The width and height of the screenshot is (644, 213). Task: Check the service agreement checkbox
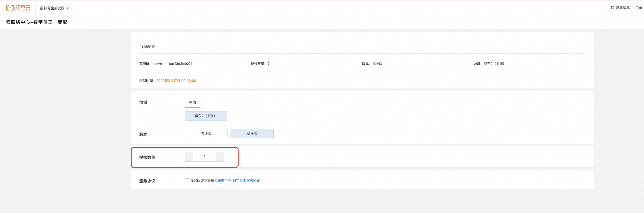(187, 181)
